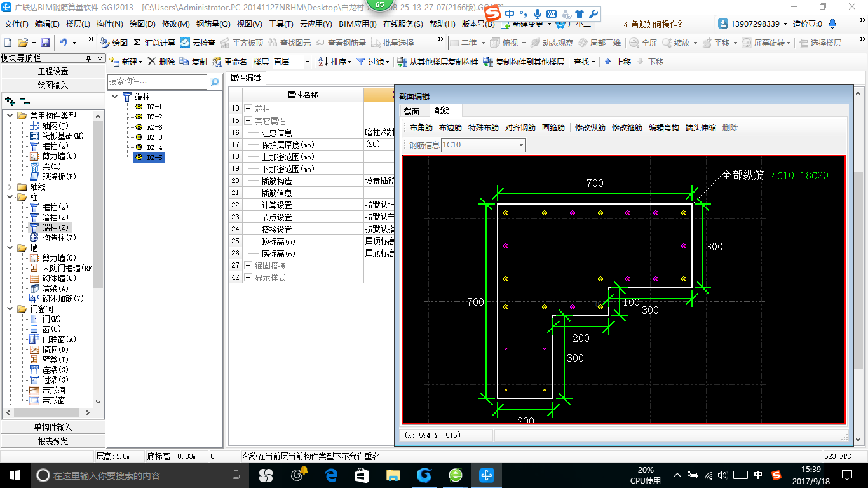Click the Edge browser taskbar icon

[331, 475]
